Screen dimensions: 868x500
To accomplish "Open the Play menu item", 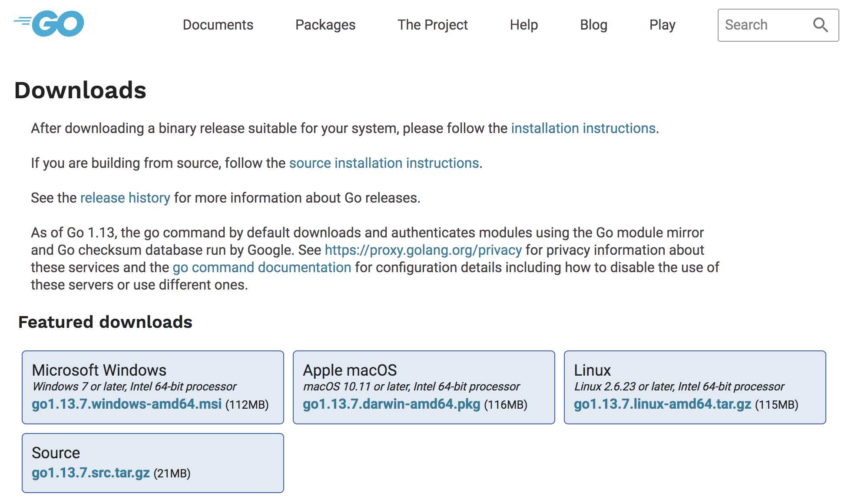I will pos(662,25).
